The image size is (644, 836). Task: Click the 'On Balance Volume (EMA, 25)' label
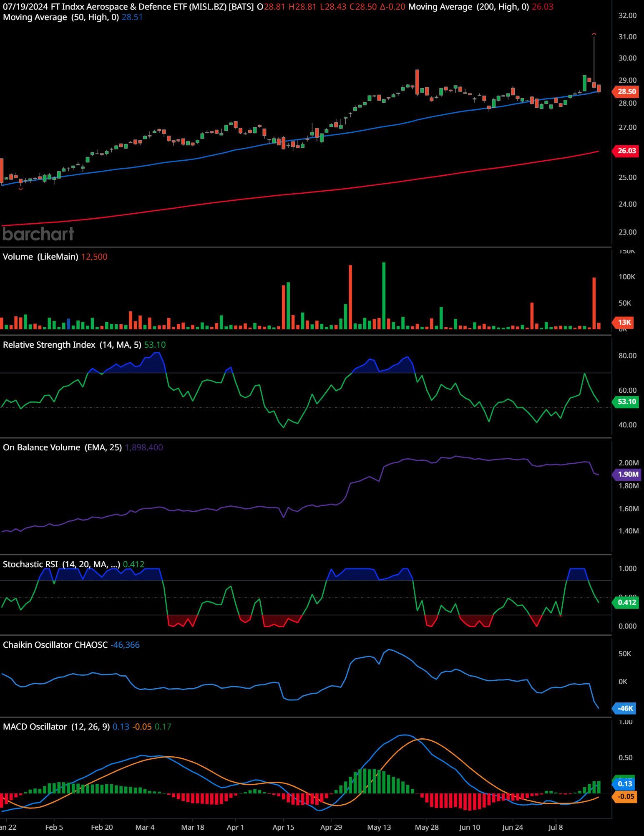coord(62,447)
